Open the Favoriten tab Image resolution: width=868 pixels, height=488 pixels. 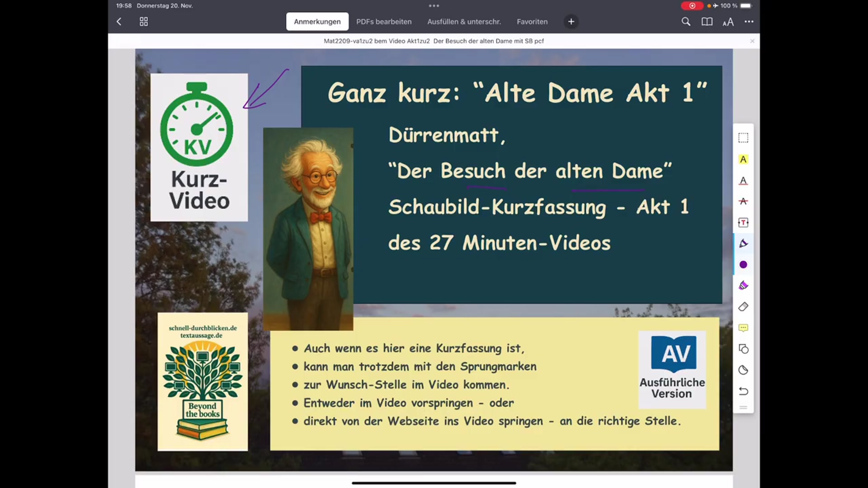pyautogui.click(x=532, y=21)
